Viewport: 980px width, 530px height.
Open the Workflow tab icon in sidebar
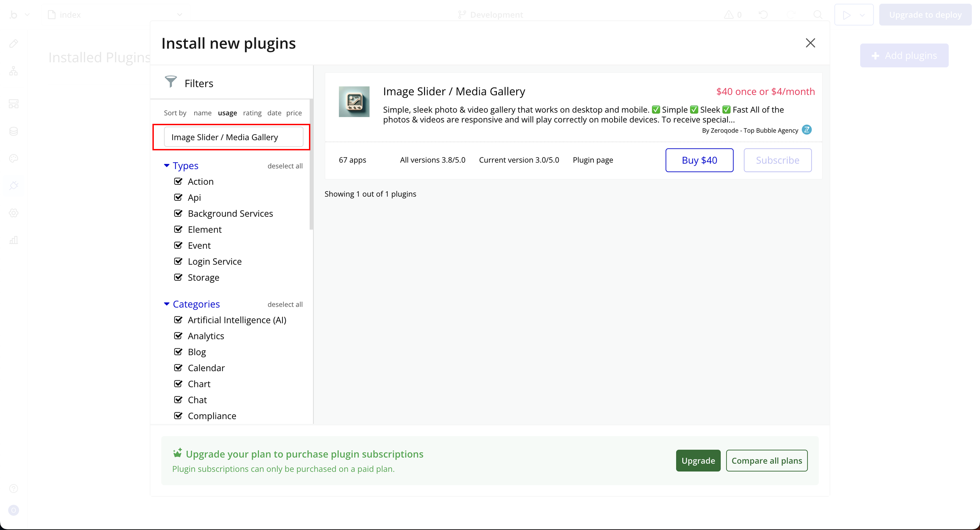(x=14, y=71)
